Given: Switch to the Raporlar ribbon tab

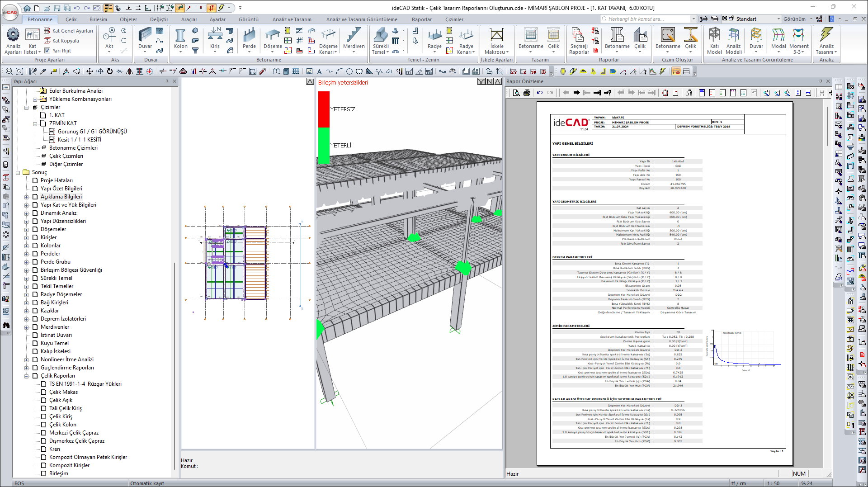Looking at the screenshot, I should point(421,19).
